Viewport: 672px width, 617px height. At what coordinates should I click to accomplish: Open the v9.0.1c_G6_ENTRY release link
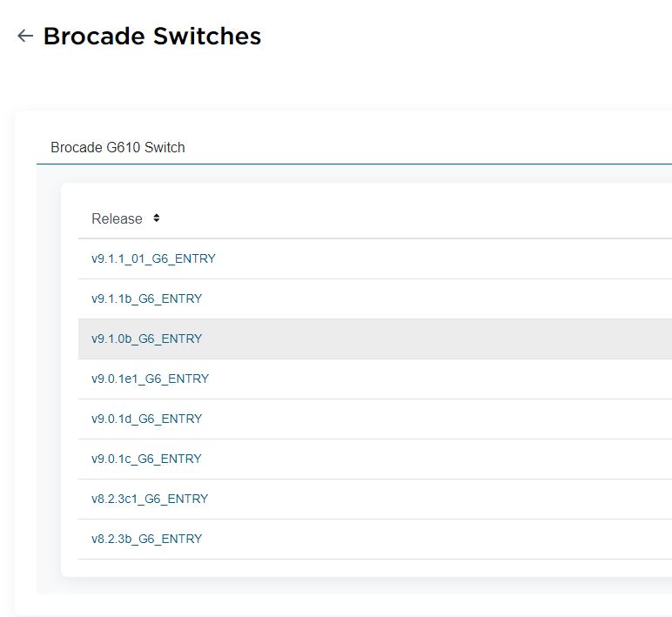click(146, 459)
